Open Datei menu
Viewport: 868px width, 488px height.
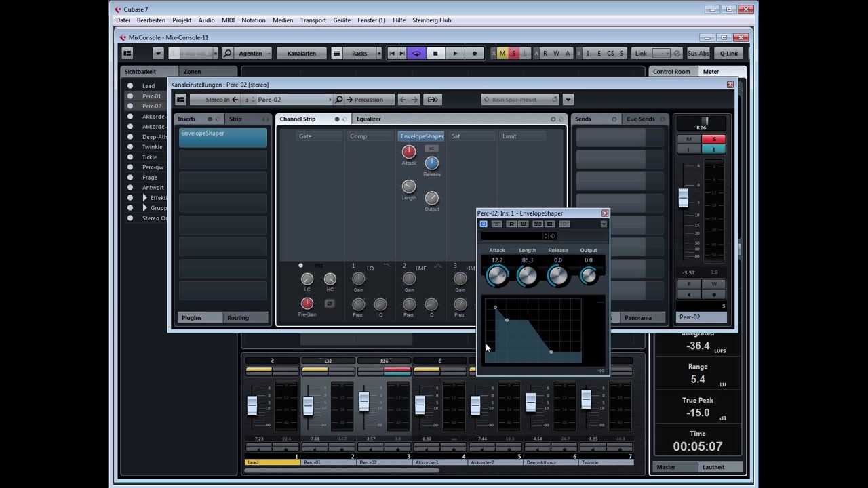[x=123, y=20]
